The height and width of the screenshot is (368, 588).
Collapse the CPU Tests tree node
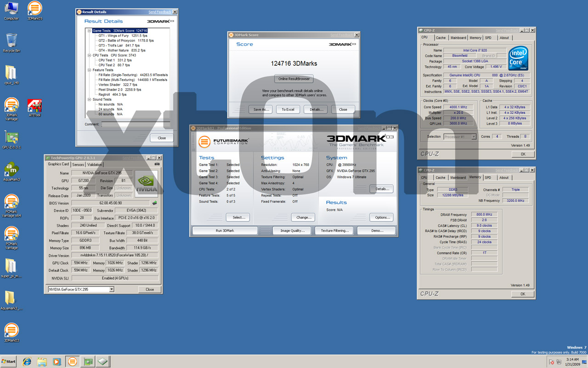[x=90, y=55]
